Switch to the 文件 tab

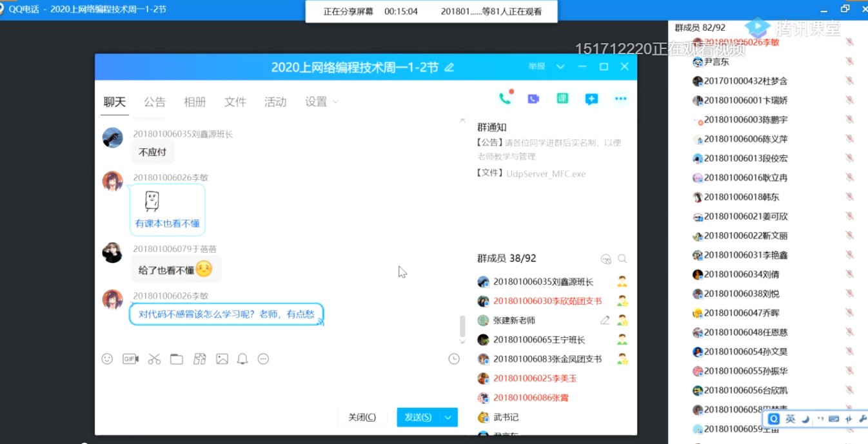pyautogui.click(x=235, y=102)
